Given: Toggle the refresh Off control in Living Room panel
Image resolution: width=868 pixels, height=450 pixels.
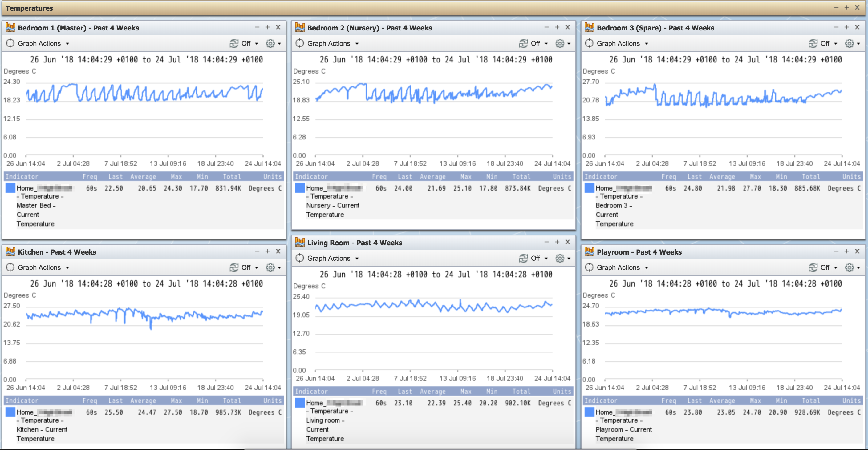Looking at the screenshot, I should [539, 258].
